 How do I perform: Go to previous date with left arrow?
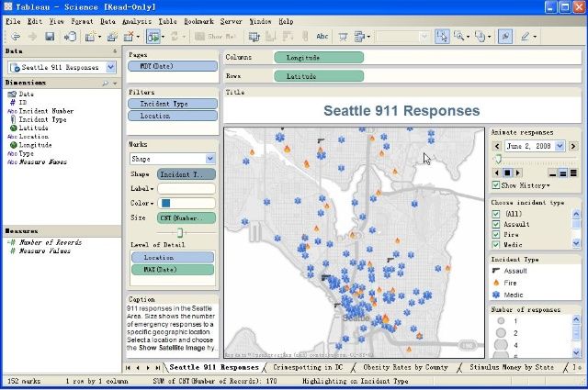(497, 146)
